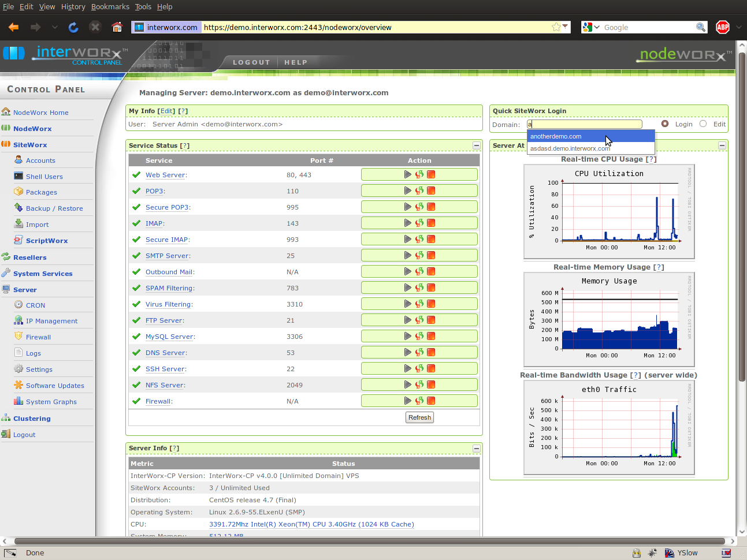Open the Adblock Plus ABP icon
Screen dimensions: 747x560
pyautogui.click(x=722, y=27)
